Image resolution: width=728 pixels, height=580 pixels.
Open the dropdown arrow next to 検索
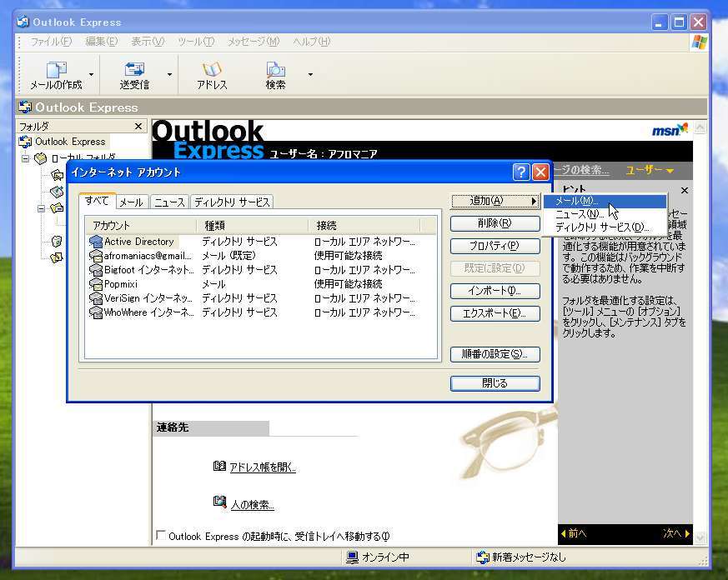310,74
